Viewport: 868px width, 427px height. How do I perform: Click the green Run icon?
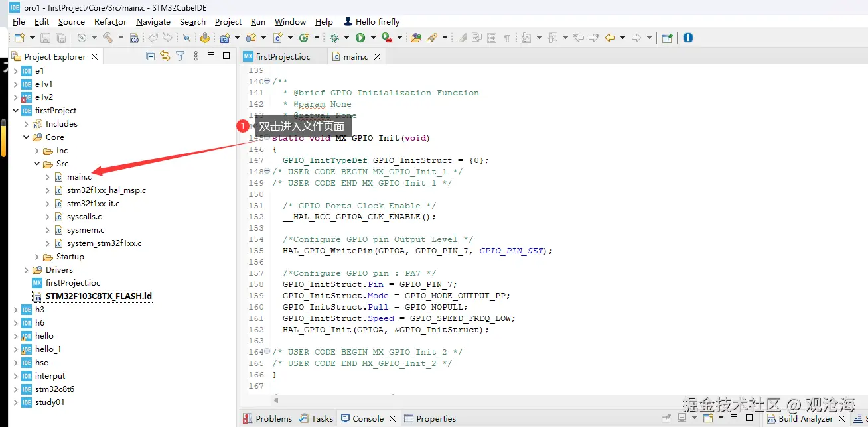(x=360, y=38)
